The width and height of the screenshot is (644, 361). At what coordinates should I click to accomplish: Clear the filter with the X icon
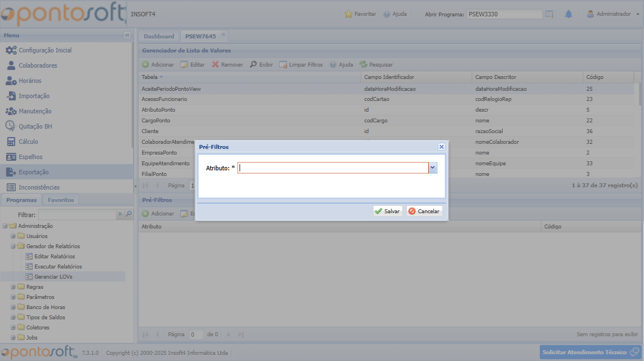coord(119,214)
